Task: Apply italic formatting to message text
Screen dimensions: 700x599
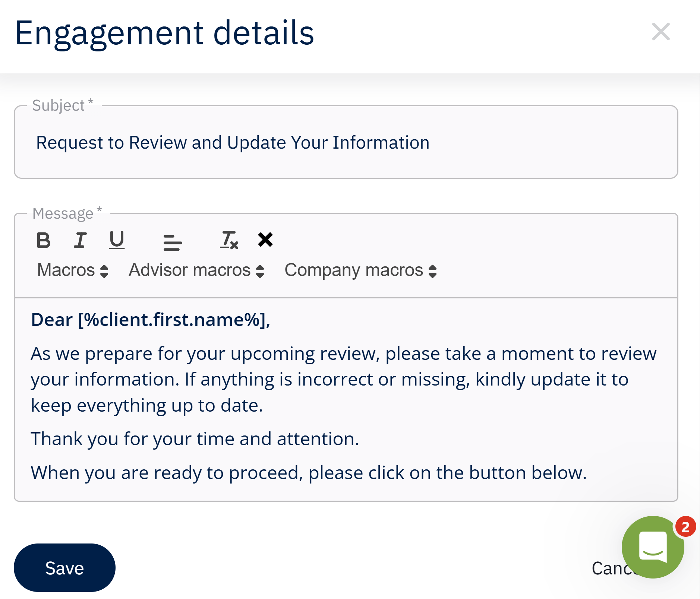Action: [80, 240]
